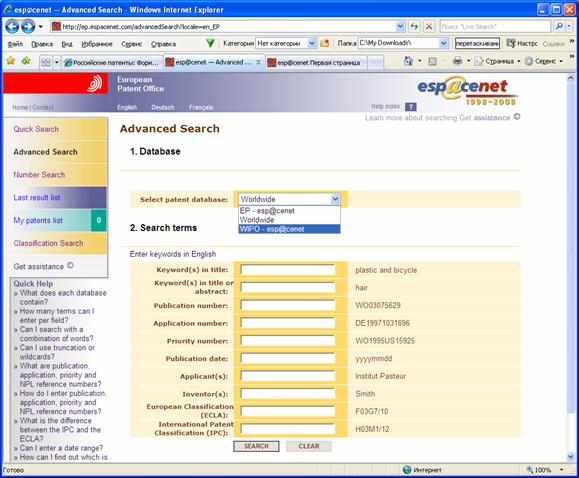Screen dimensions: 579x478
Task: Open Number Search in the sidebar
Action: coord(39,175)
